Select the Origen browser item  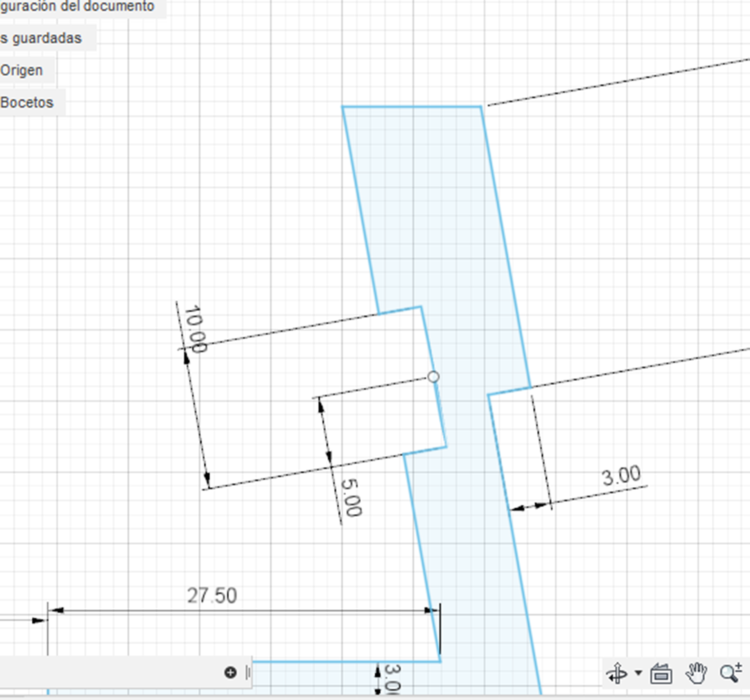pyautogui.click(x=22, y=70)
